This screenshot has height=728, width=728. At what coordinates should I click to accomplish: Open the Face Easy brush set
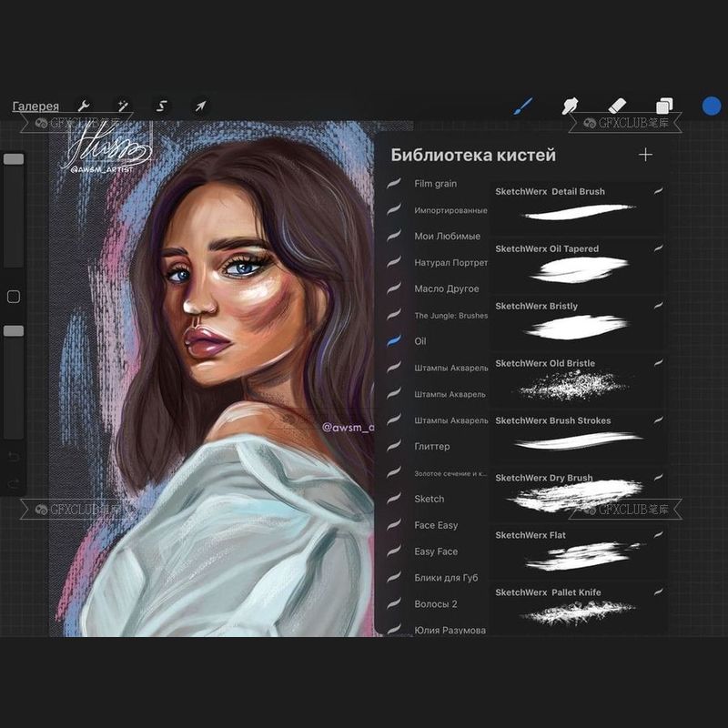(437, 525)
